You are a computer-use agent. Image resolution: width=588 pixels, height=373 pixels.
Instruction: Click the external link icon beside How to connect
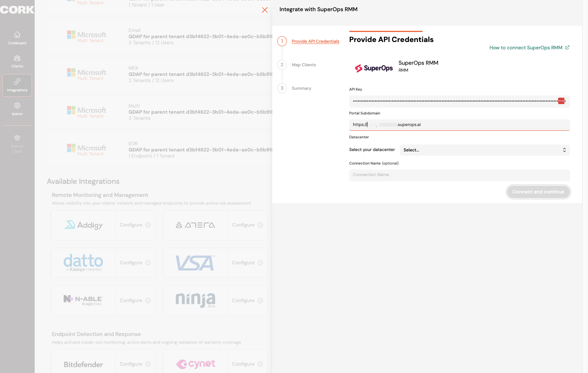click(x=567, y=47)
